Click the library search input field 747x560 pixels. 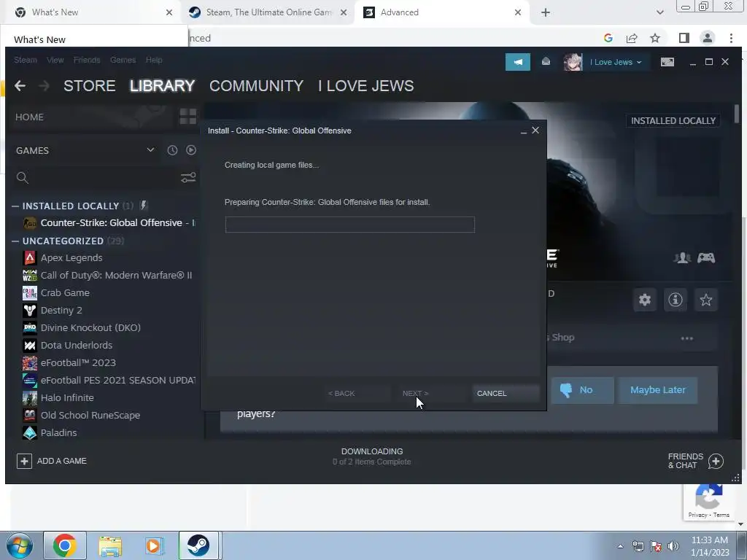pyautogui.click(x=102, y=178)
